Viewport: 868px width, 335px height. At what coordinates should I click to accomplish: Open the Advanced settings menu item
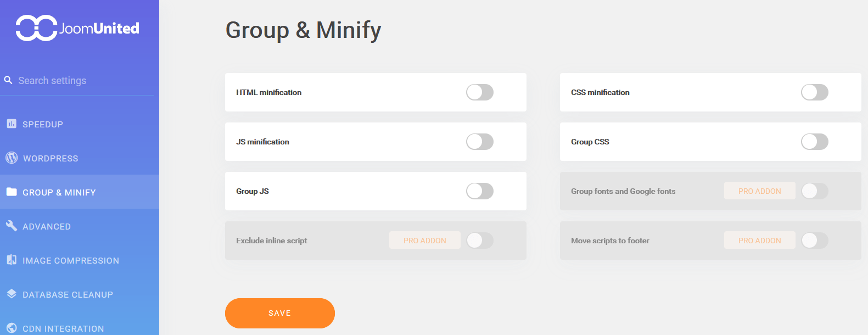[x=47, y=226]
